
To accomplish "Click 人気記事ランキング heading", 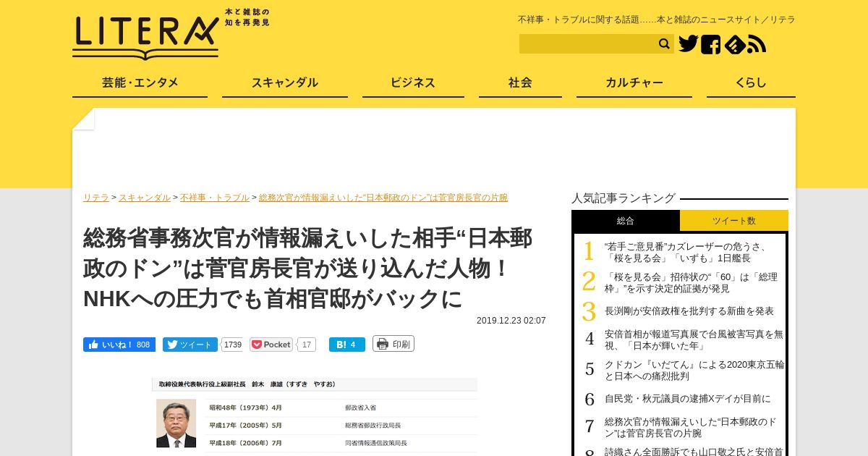I will pos(624,198).
